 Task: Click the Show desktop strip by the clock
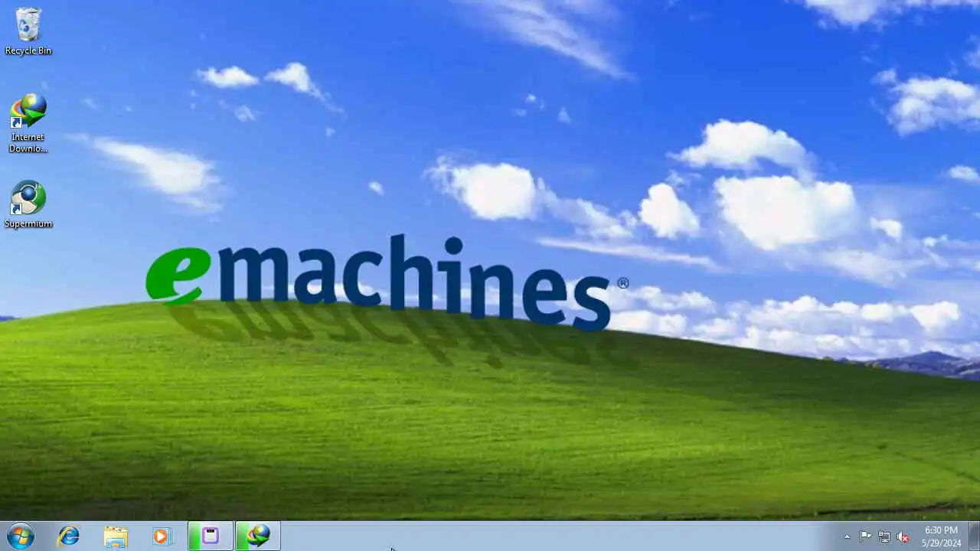[x=974, y=536]
